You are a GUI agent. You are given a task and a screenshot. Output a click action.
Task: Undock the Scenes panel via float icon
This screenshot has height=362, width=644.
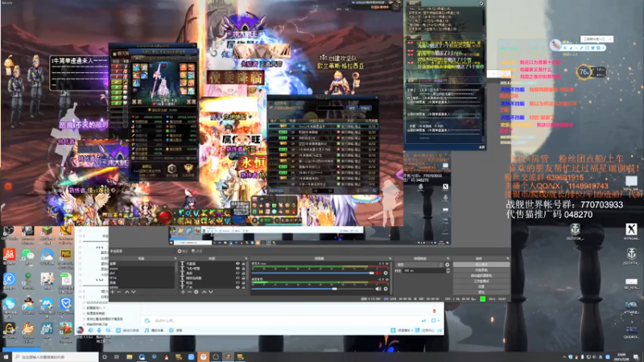[175, 258]
